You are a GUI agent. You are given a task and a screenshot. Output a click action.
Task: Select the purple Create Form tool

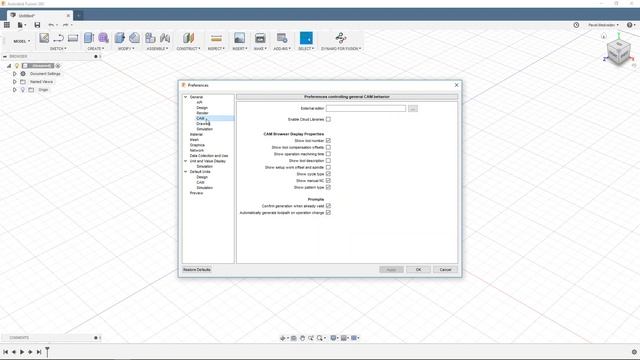pos(103,38)
